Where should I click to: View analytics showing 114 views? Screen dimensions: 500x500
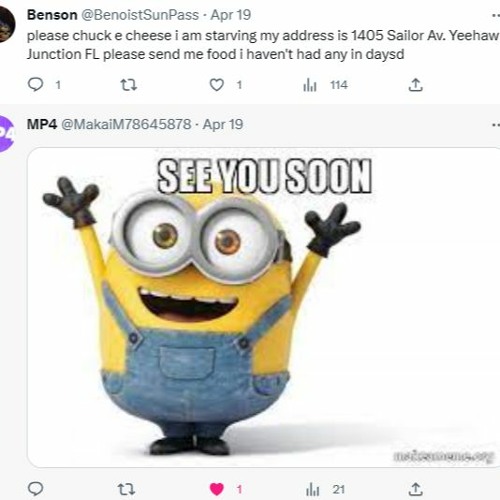tap(325, 85)
